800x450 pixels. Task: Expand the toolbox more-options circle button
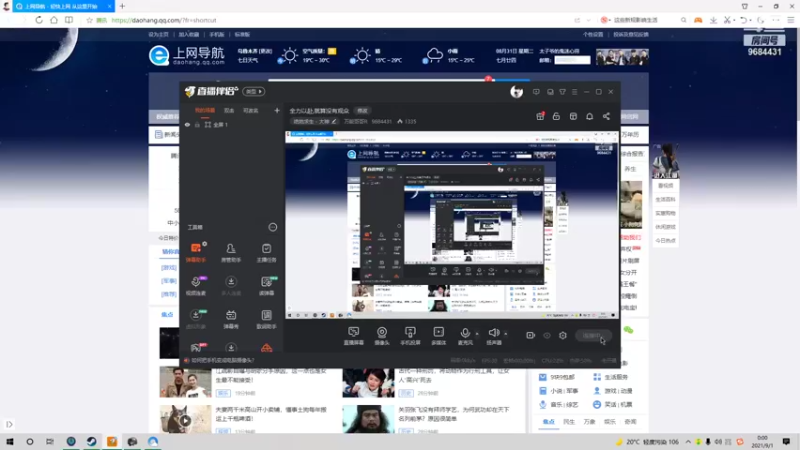coord(272,227)
